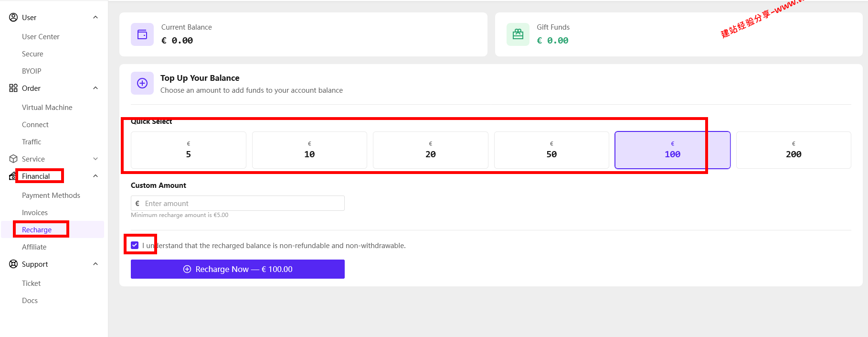Image resolution: width=868 pixels, height=337 pixels.
Task: Click the User profile icon in sidebar
Action: [13, 17]
